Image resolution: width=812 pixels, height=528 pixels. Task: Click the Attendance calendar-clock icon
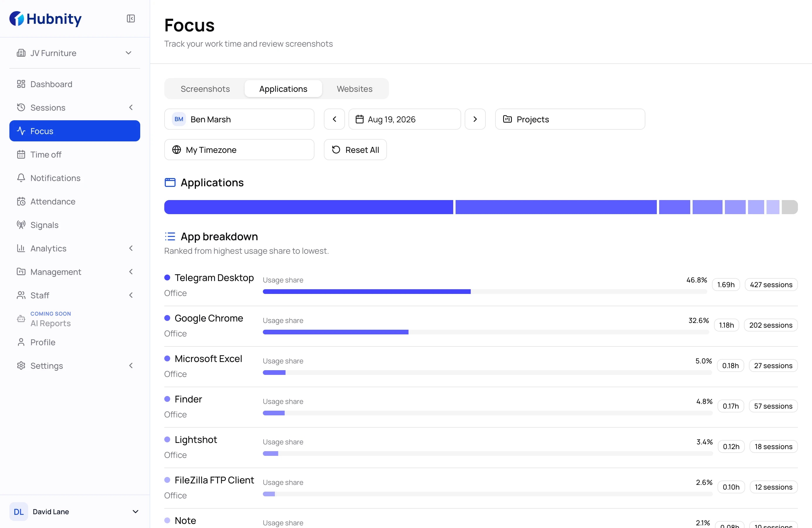(21, 201)
